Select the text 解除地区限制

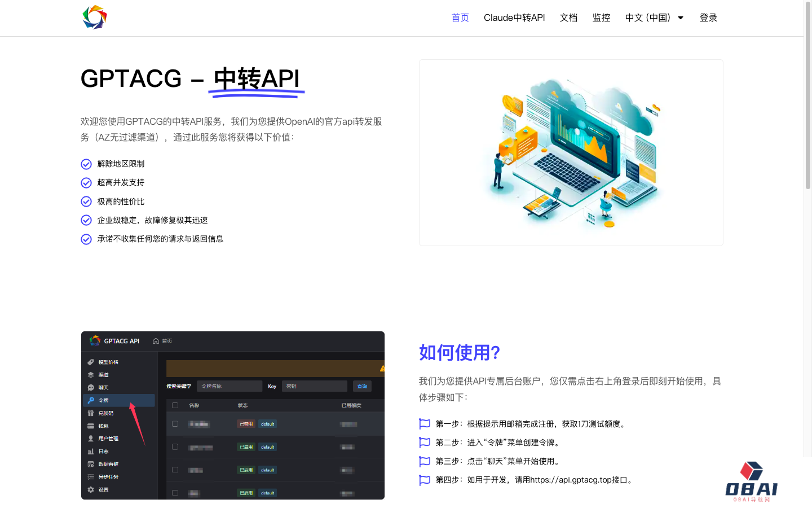pos(121,164)
